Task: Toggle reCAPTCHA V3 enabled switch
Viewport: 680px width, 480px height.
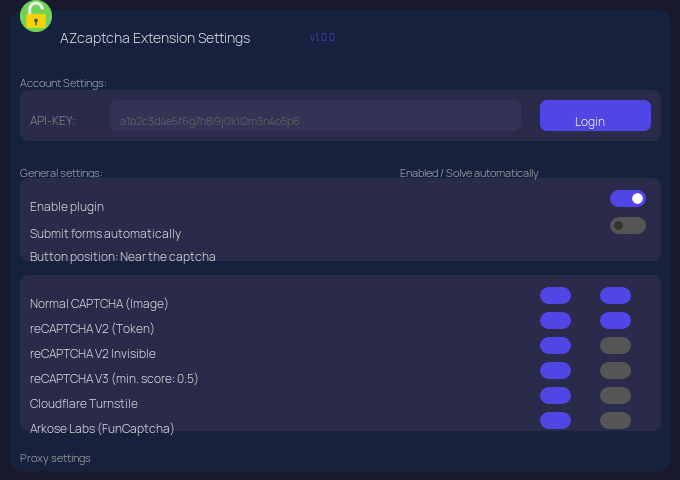Action: click(555, 370)
